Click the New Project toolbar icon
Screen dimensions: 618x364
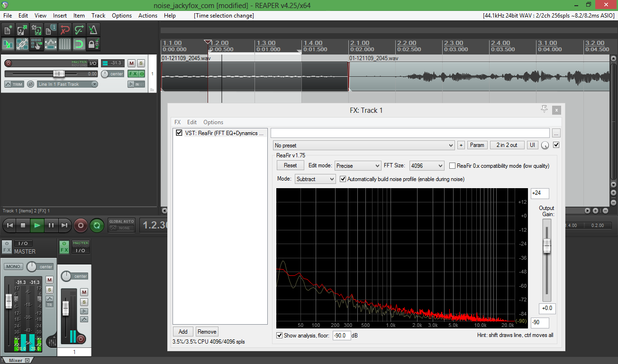point(8,30)
